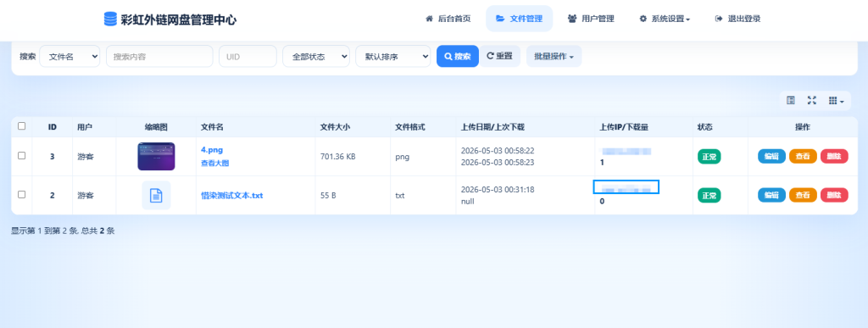Focus the 搜索内容 input field
Image resolution: width=868 pixels, height=328 pixels.
(x=159, y=57)
